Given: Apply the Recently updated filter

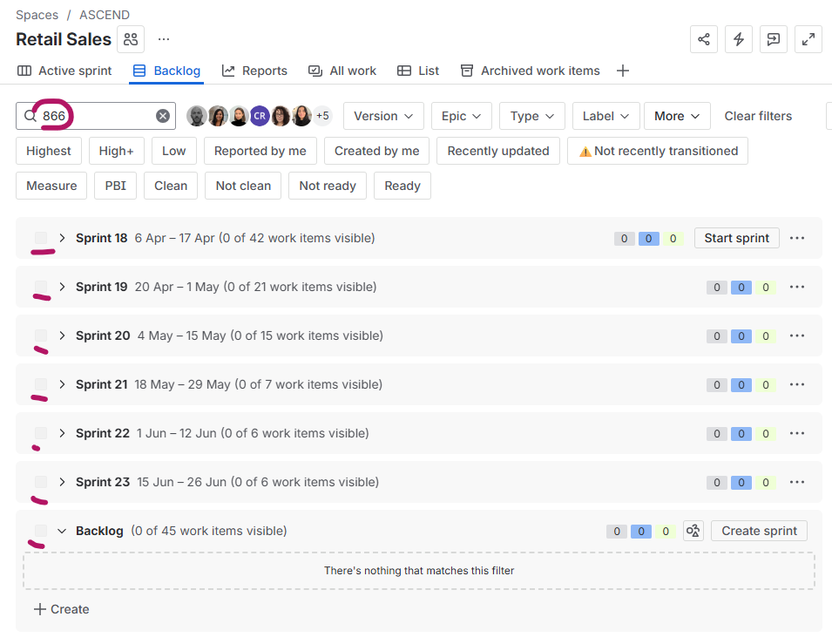Looking at the screenshot, I should point(497,151).
